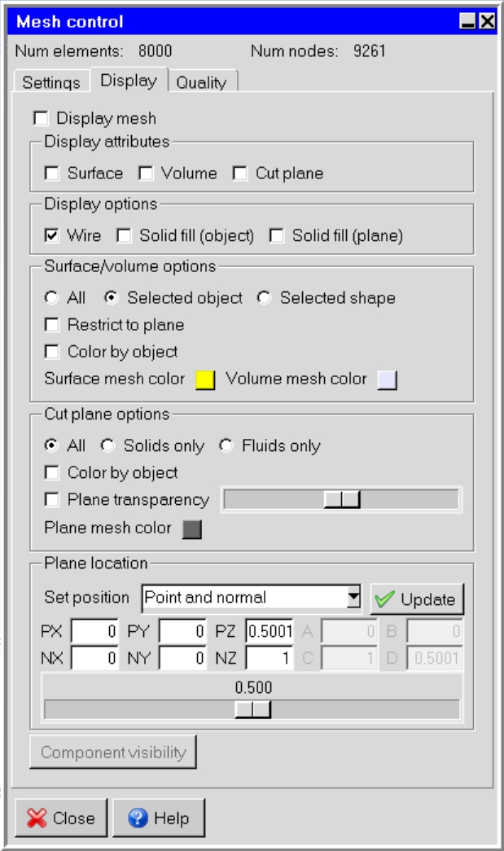Uncheck the Wire display option
Image resolution: width=504 pixels, height=851 pixels.
(x=52, y=236)
